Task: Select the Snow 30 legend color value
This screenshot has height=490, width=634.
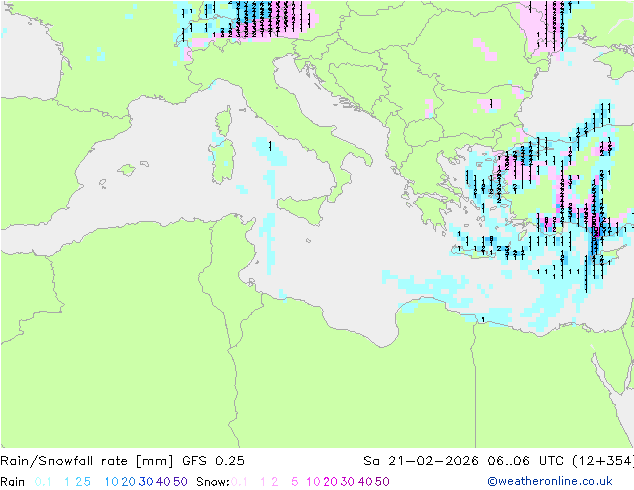Action: (x=348, y=482)
